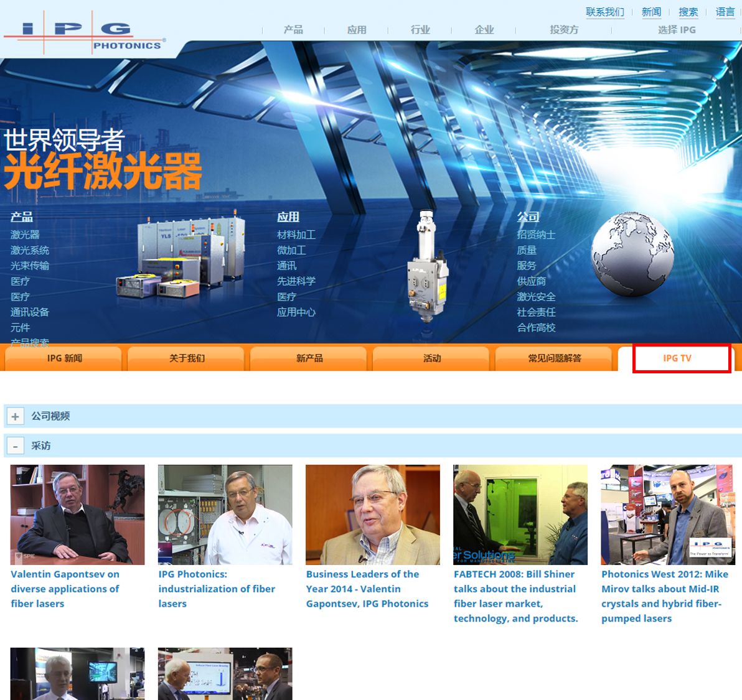Open the 投资方 navigation menu
This screenshot has width=742, height=700.
tap(563, 30)
